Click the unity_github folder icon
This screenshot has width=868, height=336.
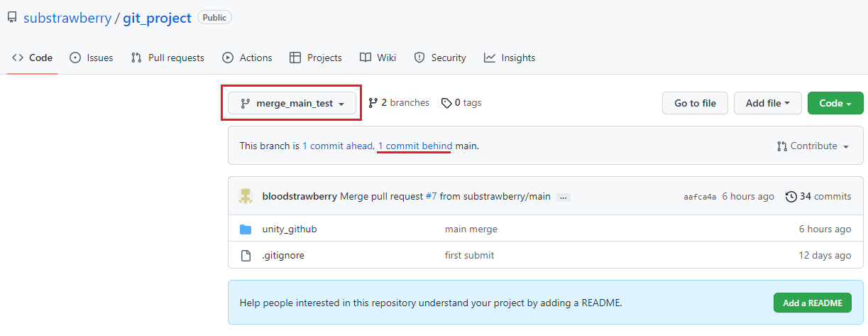[x=246, y=229]
